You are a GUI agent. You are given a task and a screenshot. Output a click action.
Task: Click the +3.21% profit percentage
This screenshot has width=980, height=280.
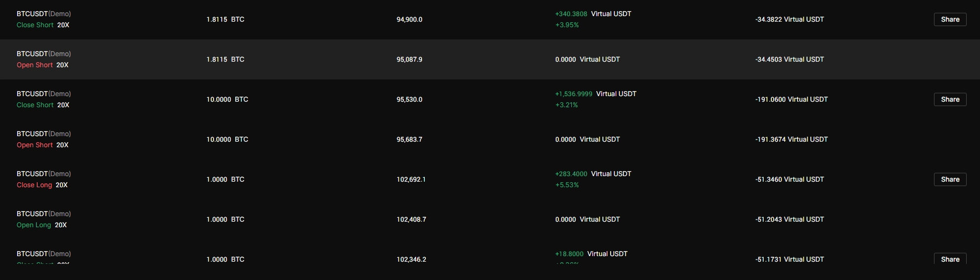pyautogui.click(x=566, y=105)
